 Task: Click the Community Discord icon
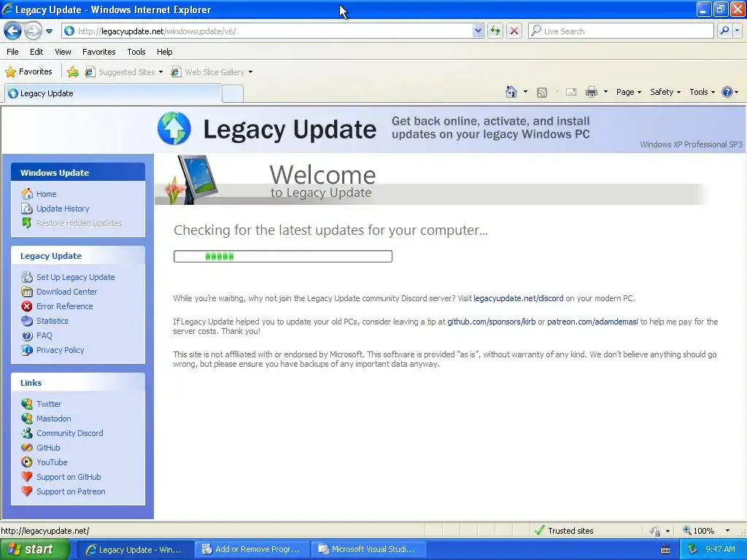point(27,433)
